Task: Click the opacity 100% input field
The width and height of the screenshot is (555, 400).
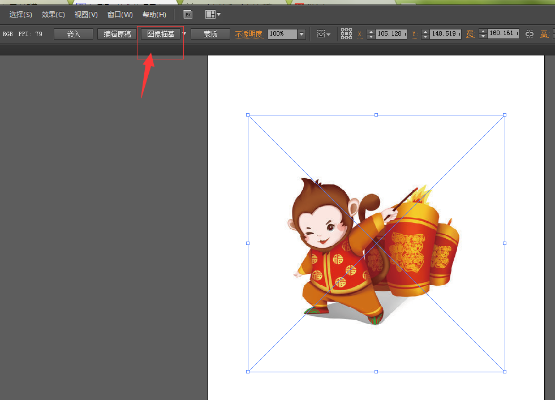Action: click(x=282, y=34)
